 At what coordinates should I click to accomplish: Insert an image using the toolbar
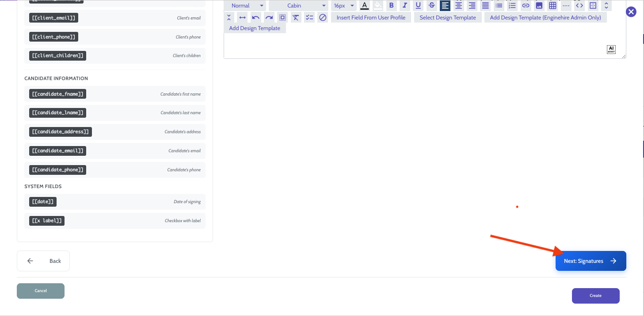coord(539,5)
